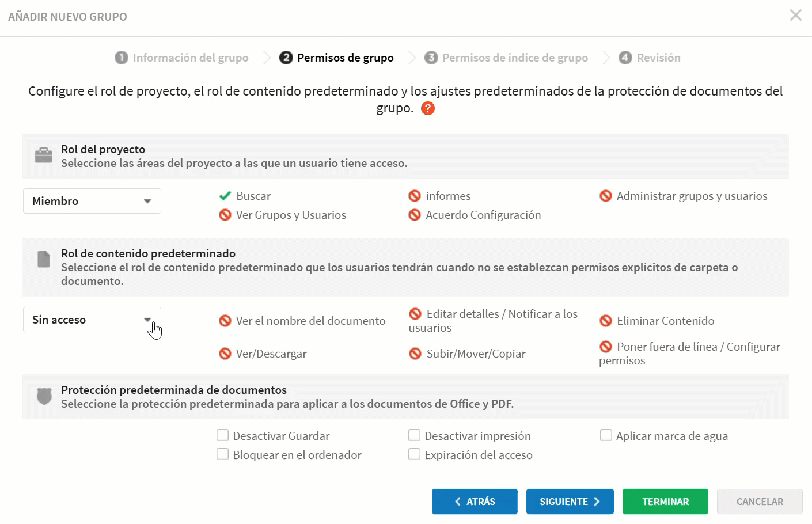Click the green checkmark beside Buscar
Image resolution: width=812 pixels, height=524 pixels.
(x=225, y=196)
